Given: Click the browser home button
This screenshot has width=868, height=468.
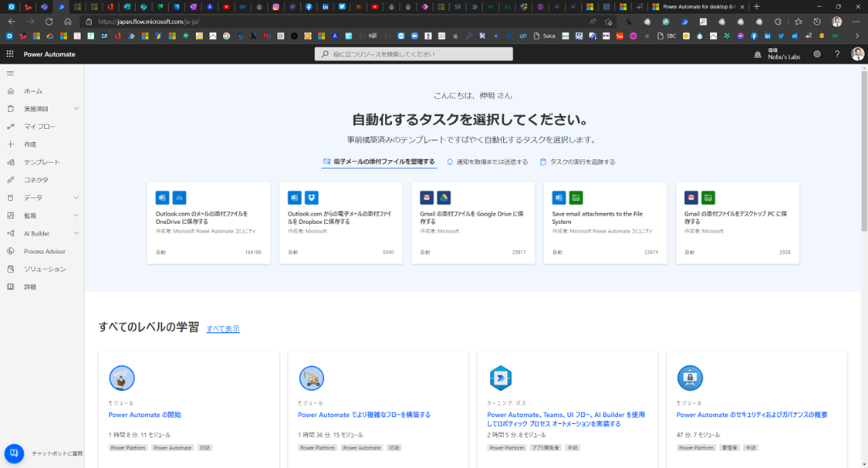Looking at the screenshot, I should point(68,22).
